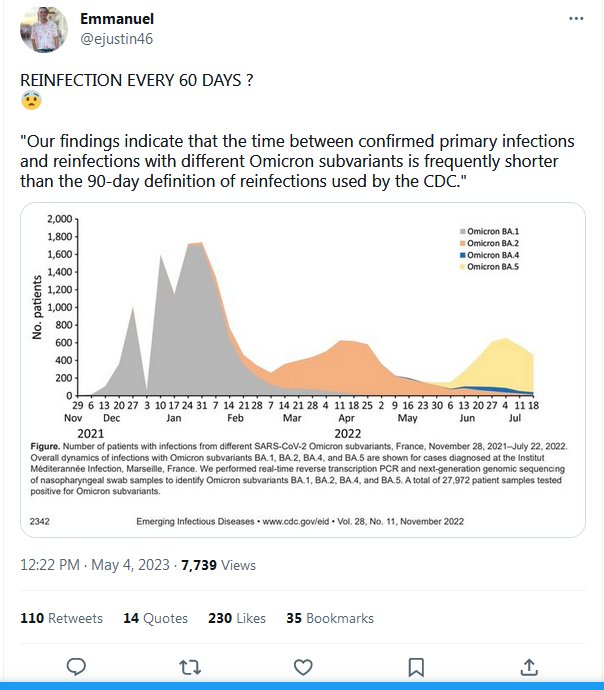Open the share icon options
The image size is (604, 690).
529,666
